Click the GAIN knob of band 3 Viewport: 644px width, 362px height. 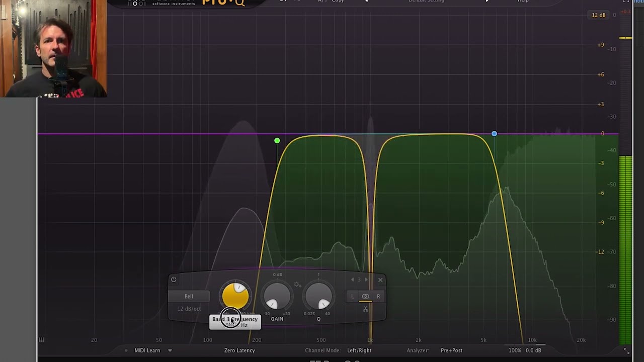tap(277, 296)
